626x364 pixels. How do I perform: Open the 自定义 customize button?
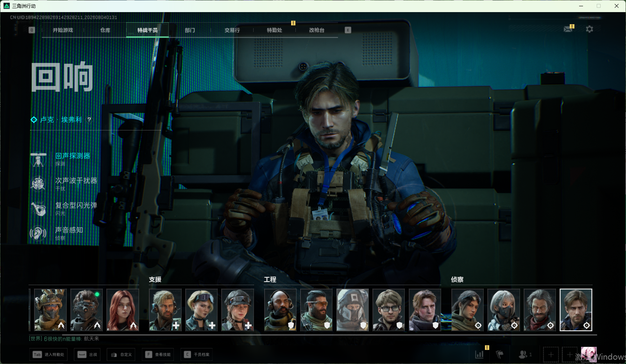[x=121, y=355]
